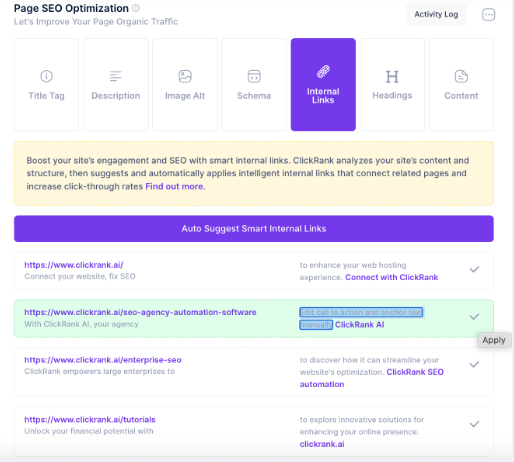
Task: Click Auto Suggest Smart Internal Links button
Action: coord(254,229)
